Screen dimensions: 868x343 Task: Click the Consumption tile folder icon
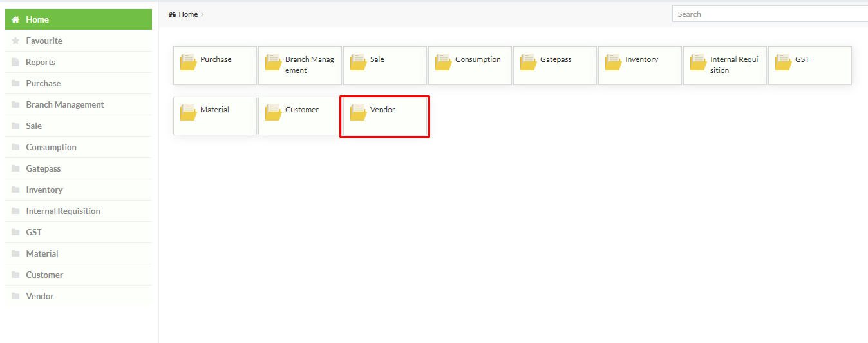pos(443,62)
